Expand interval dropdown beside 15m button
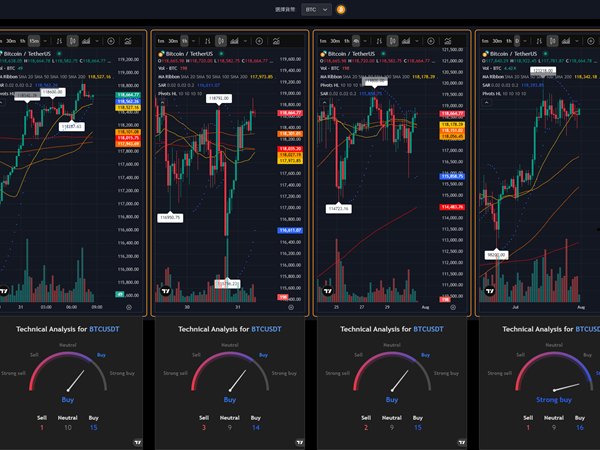This screenshot has height=450, width=600. click(45, 41)
